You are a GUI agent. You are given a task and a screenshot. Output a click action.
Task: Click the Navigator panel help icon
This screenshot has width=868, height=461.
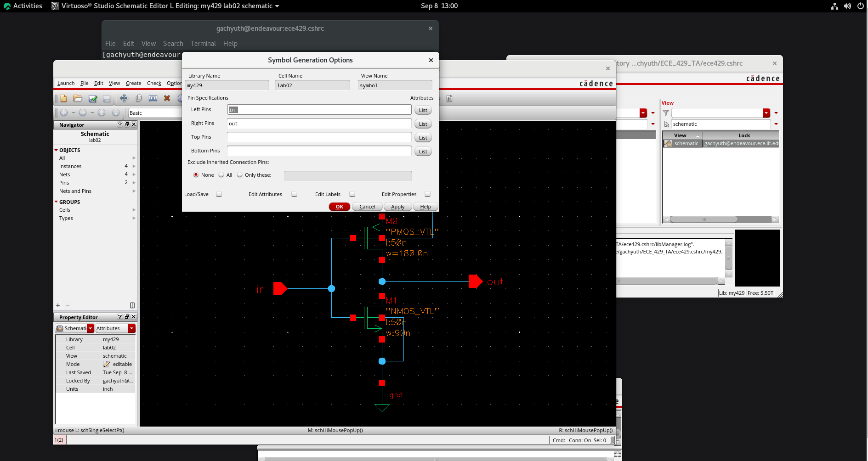point(120,124)
